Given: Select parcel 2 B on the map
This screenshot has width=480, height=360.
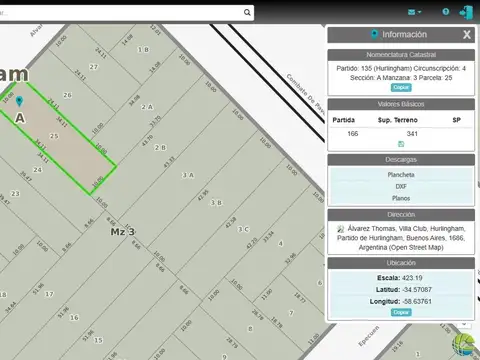Looking at the screenshot, I should (x=160, y=147).
